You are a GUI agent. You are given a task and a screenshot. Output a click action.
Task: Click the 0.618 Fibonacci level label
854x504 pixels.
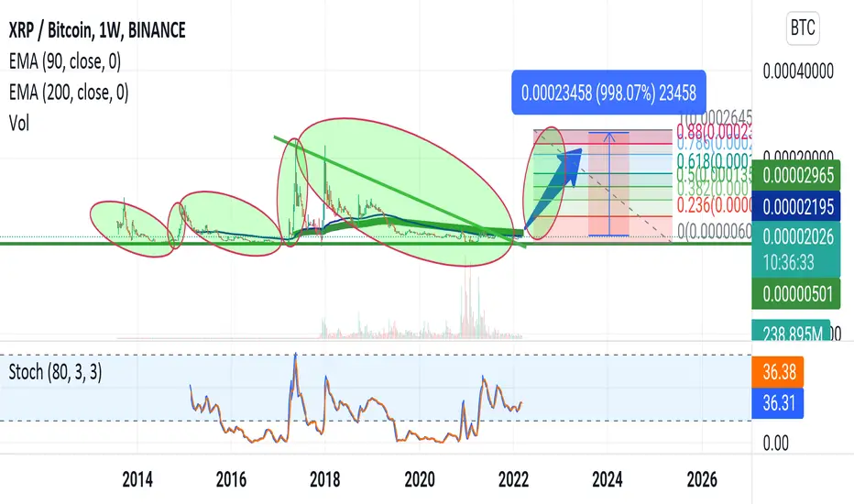point(714,160)
